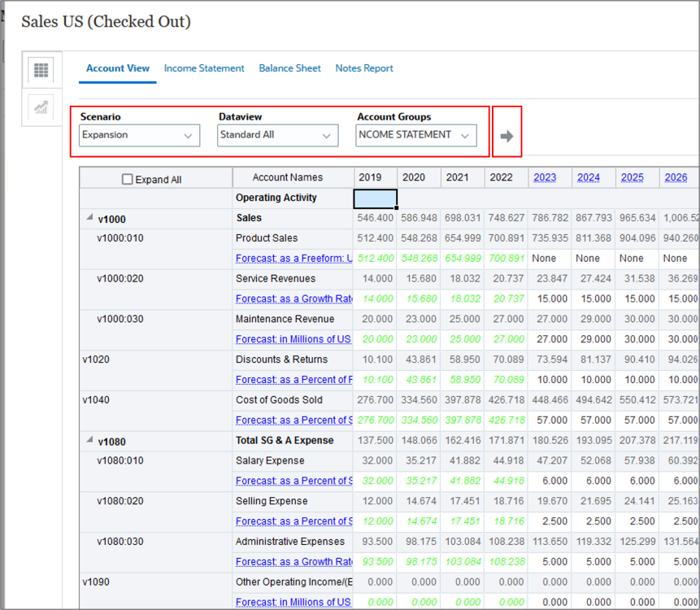700x610 pixels.
Task: Open the grid view icon in sidebar
Action: coord(41,70)
